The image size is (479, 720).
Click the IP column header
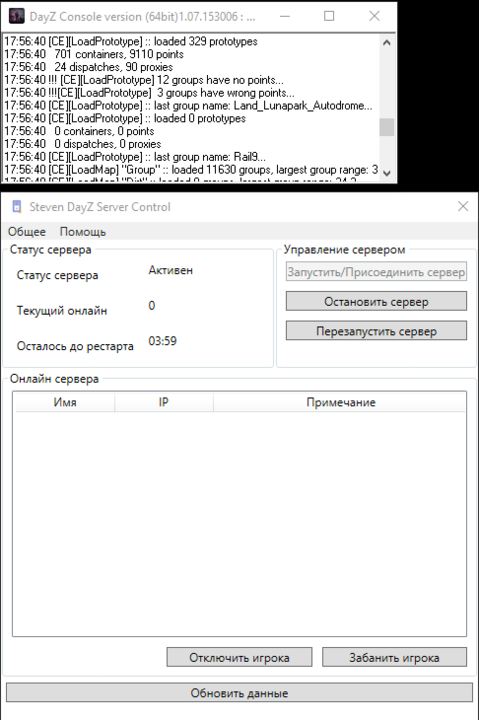coord(163,402)
